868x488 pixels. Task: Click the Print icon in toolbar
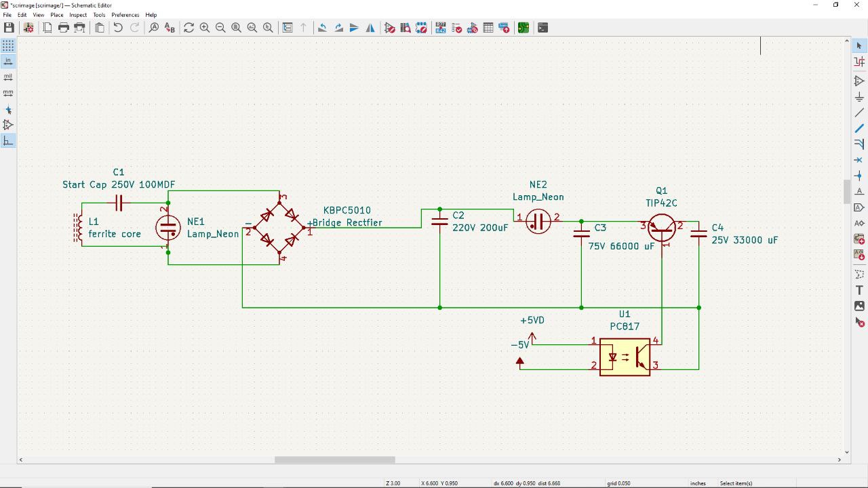point(64,28)
